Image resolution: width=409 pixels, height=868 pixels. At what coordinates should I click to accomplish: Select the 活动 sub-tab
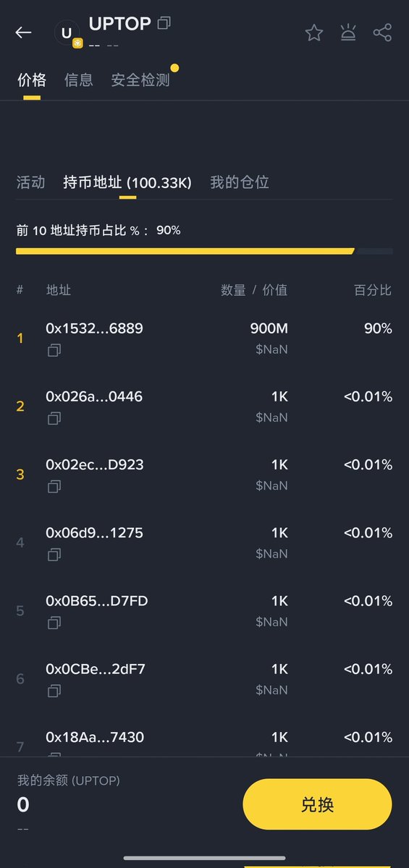point(30,182)
